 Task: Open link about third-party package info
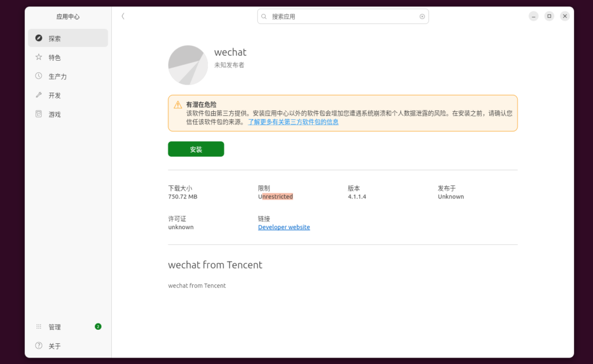[293, 122]
